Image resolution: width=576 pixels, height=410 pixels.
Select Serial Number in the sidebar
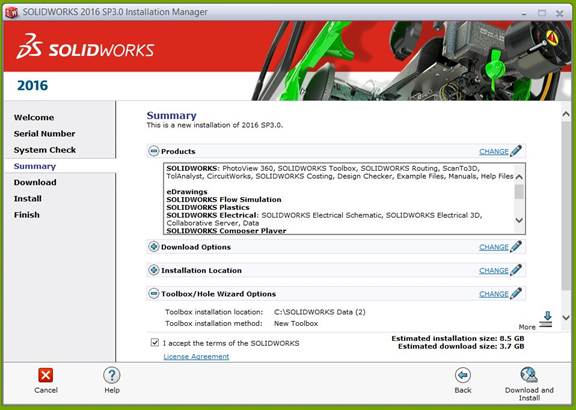click(x=44, y=134)
